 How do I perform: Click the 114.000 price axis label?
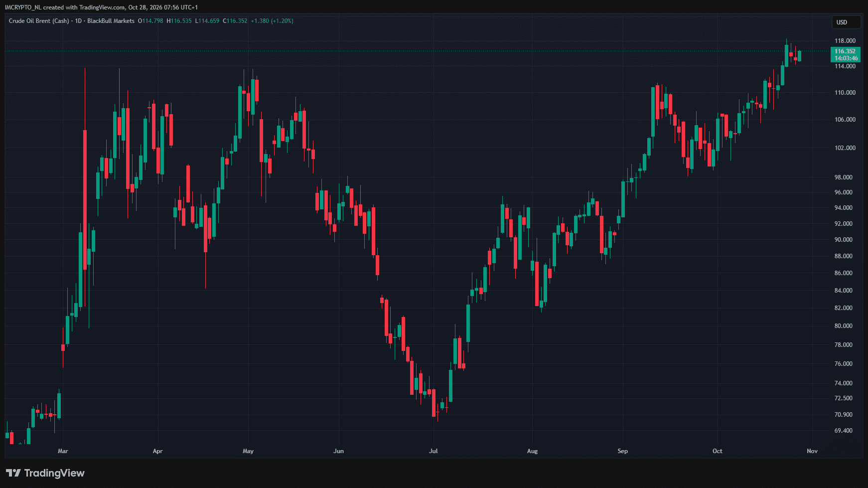coord(845,66)
